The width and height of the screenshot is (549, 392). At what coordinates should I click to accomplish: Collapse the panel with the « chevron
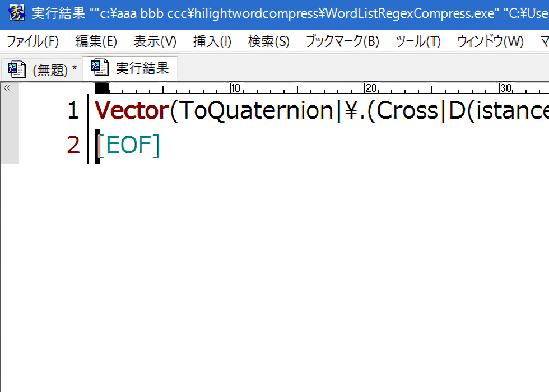point(7,88)
